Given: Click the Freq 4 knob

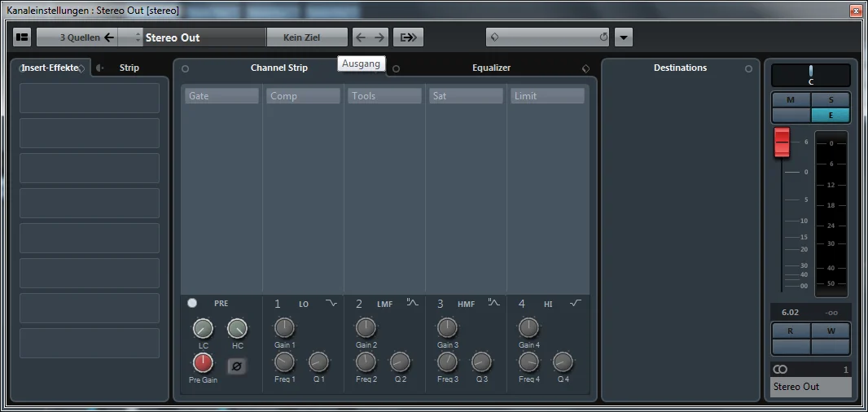Looking at the screenshot, I should pyautogui.click(x=528, y=362).
